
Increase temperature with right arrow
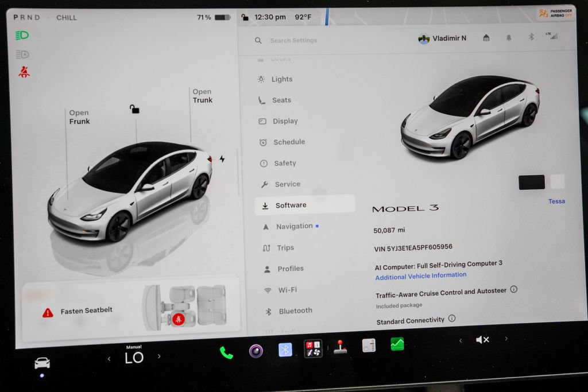159,356
